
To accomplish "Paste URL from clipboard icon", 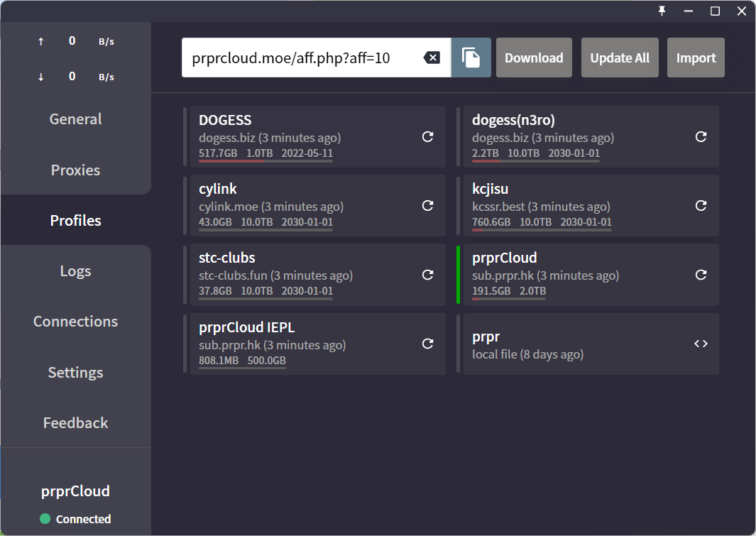I will pyautogui.click(x=471, y=58).
